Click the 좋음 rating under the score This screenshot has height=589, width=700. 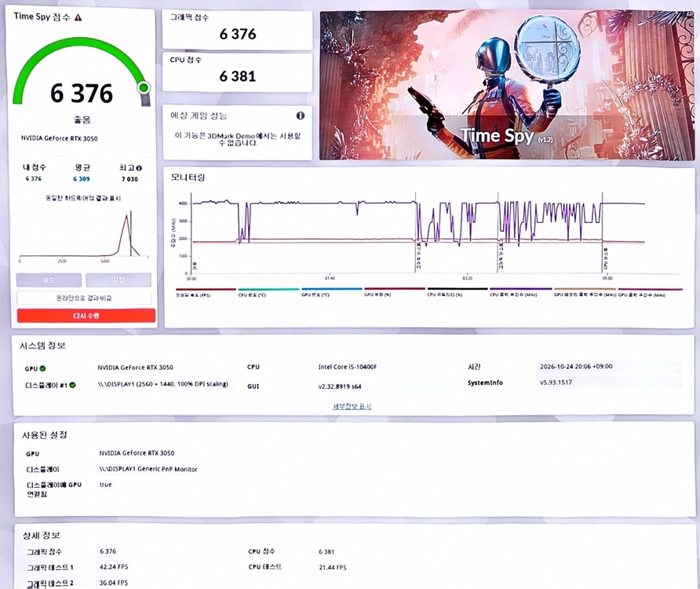click(82, 120)
